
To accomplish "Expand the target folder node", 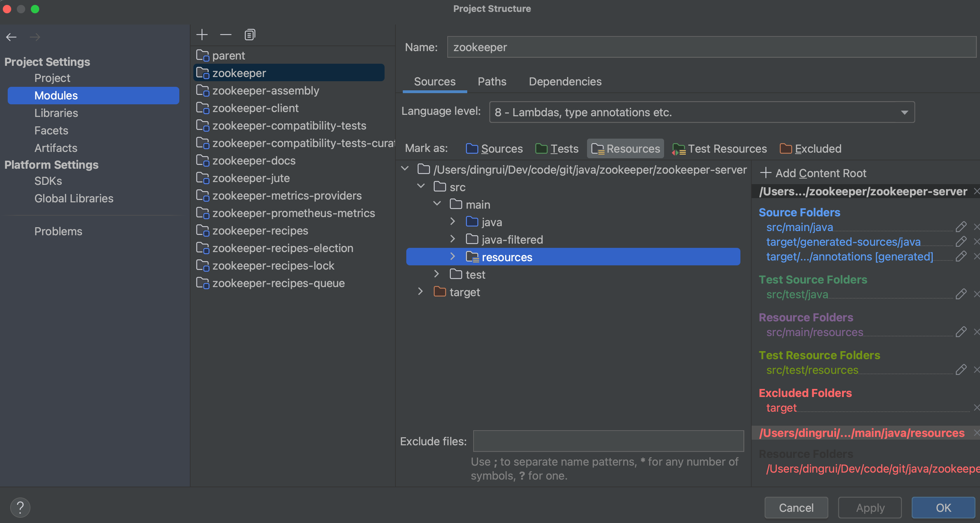I will (x=420, y=292).
